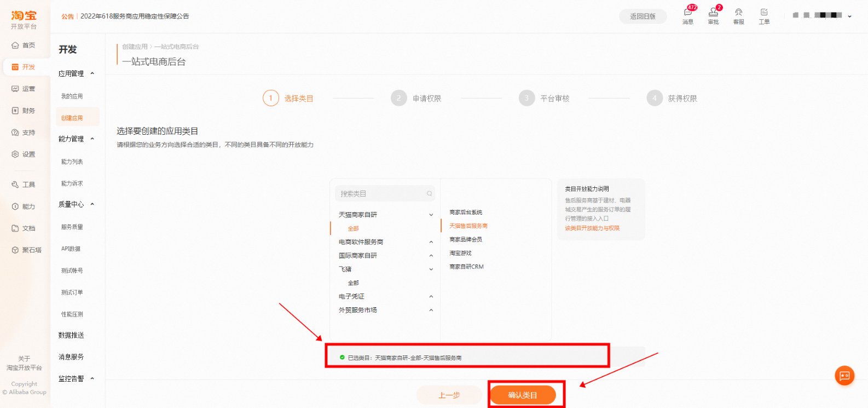Image resolution: width=868 pixels, height=408 pixels.
Task: Open 能力诉求 in the submenu
Action: pos(72,183)
